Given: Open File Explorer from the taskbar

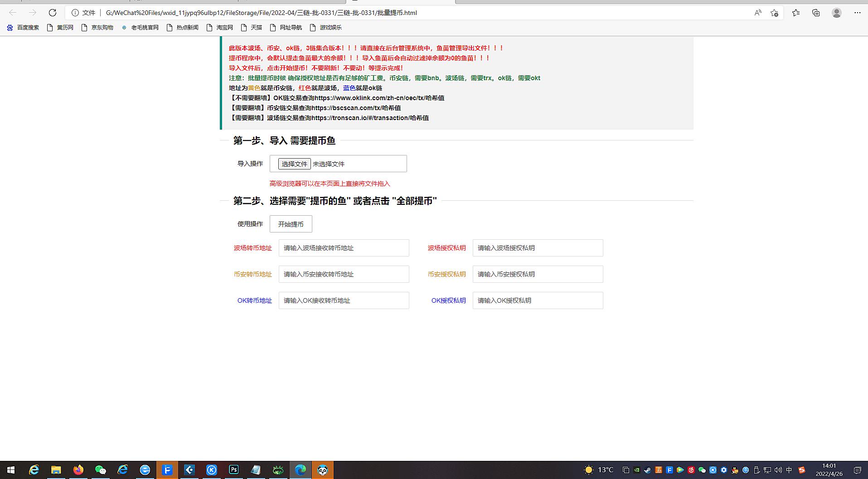Looking at the screenshot, I should pyautogui.click(x=56, y=470).
